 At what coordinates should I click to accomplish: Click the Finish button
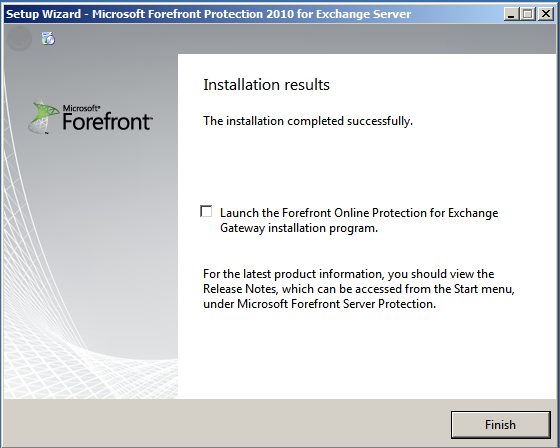(500, 424)
